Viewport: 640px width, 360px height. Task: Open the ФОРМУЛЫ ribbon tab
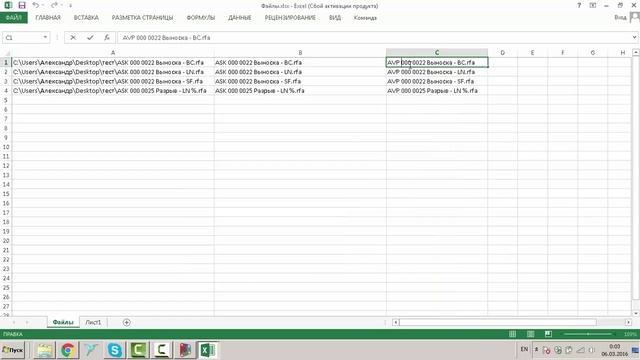[200, 18]
